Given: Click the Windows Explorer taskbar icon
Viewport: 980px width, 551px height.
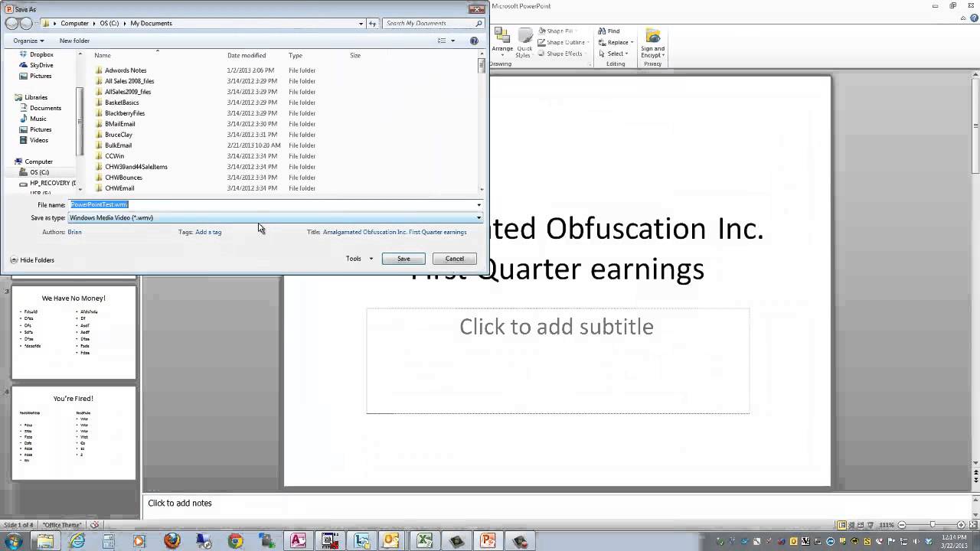Looking at the screenshot, I should tap(45, 541).
